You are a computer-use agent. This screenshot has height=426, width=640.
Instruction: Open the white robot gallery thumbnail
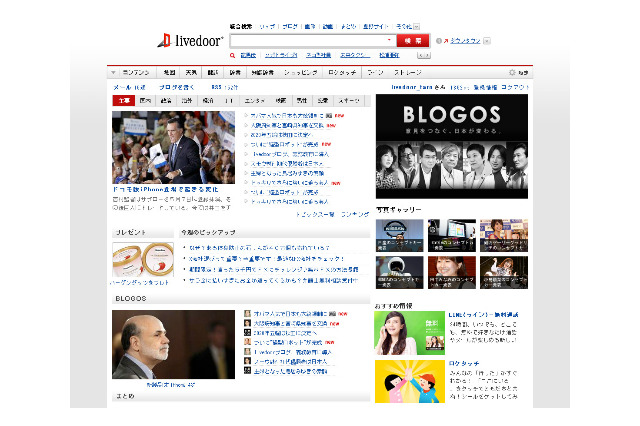[x=399, y=272]
